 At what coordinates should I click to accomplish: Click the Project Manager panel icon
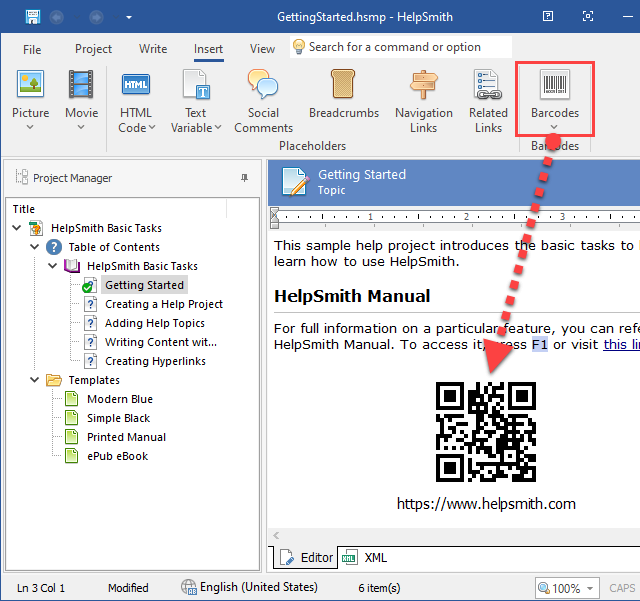coord(22,177)
